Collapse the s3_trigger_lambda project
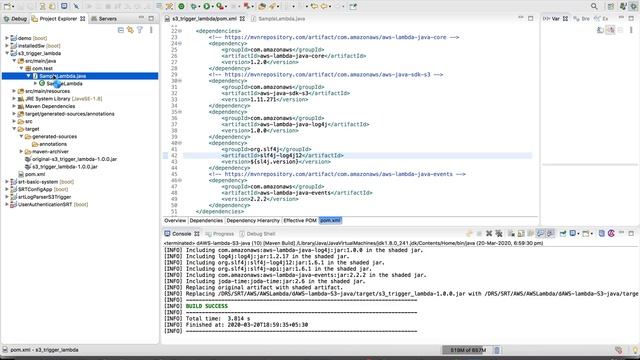Image resolution: width=640 pixels, height=360 pixels. point(7,53)
